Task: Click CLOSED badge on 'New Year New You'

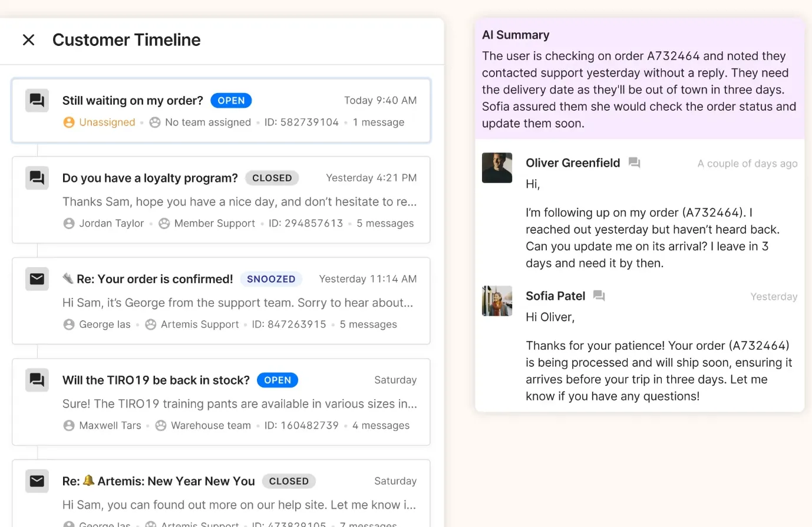Action: [289, 481]
